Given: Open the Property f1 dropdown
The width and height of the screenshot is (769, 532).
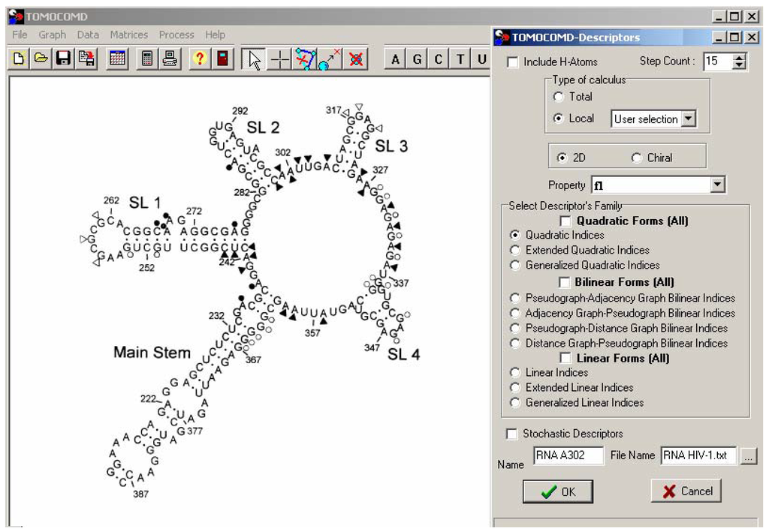Looking at the screenshot, I should 718,185.
